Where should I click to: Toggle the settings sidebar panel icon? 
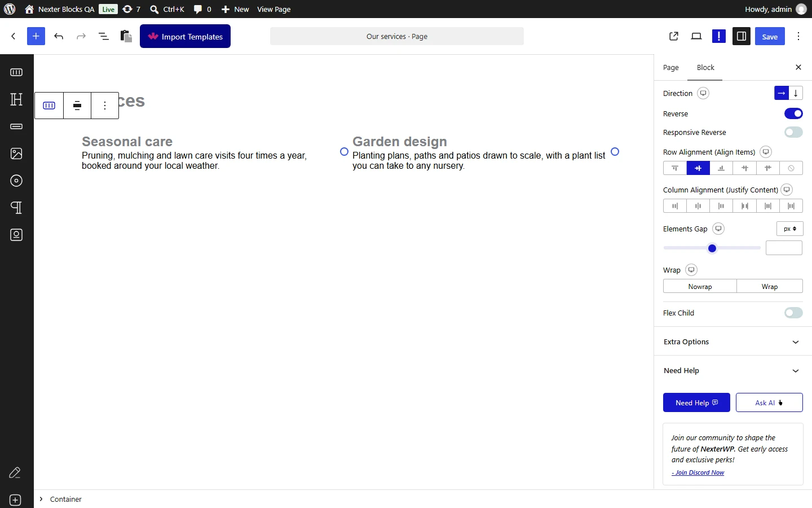pyautogui.click(x=742, y=36)
